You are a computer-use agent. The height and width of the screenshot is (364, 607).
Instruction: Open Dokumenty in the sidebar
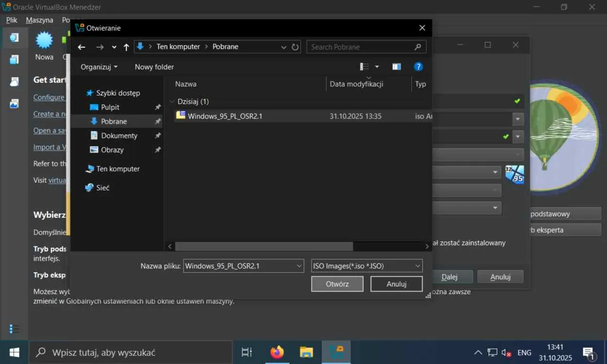[x=119, y=136]
